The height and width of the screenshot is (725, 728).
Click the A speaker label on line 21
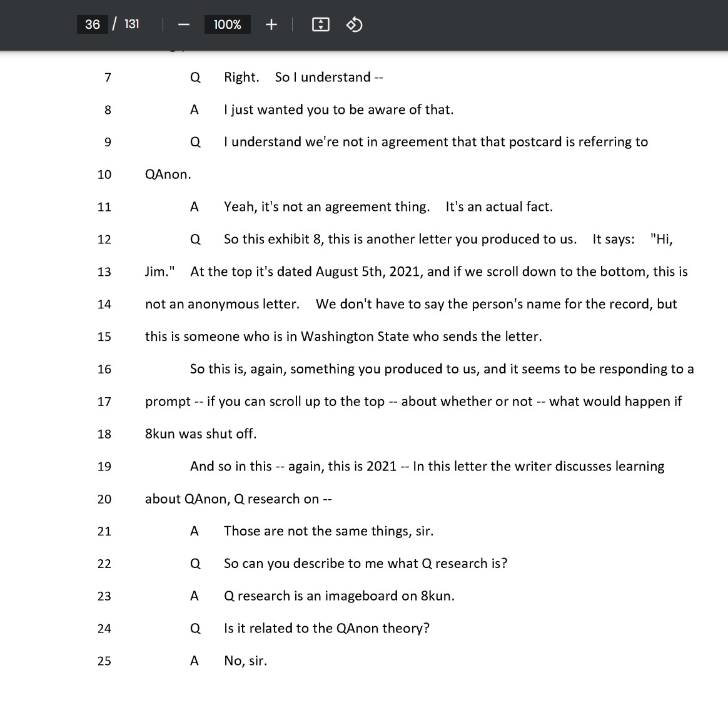pos(195,531)
